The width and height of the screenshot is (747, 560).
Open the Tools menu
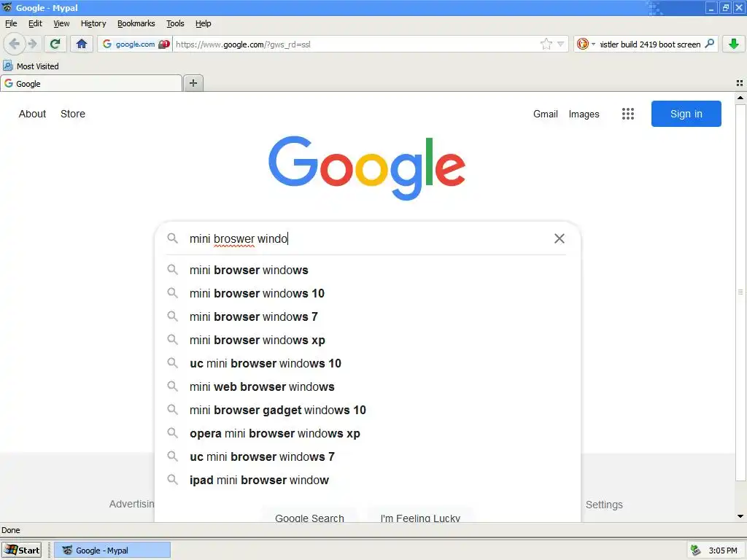(175, 23)
